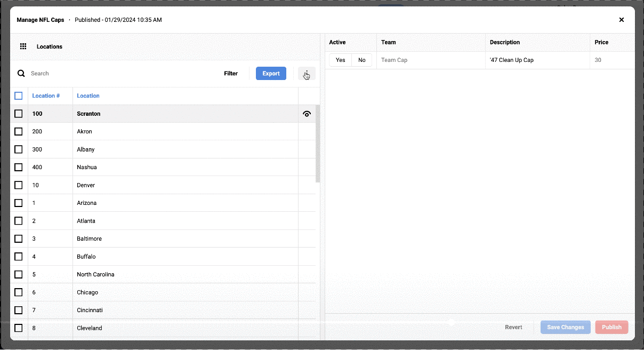Select the Chicago location name
Viewport: 644px width, 350px height.
87,292
